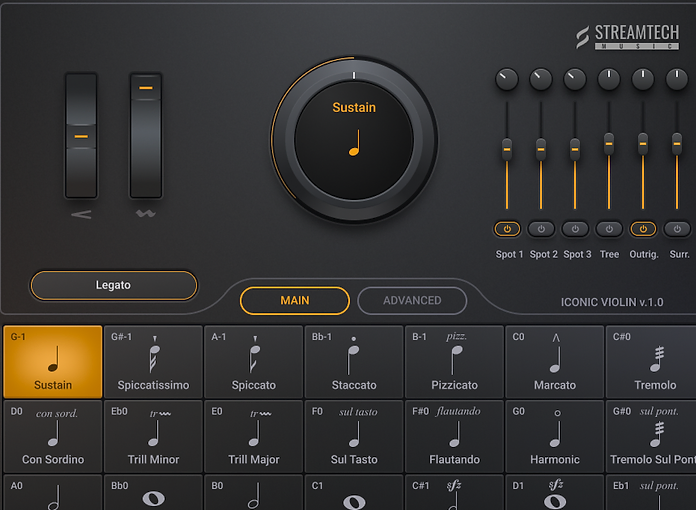
Task: Click the Streamtech Music logo
Action: click(x=628, y=37)
